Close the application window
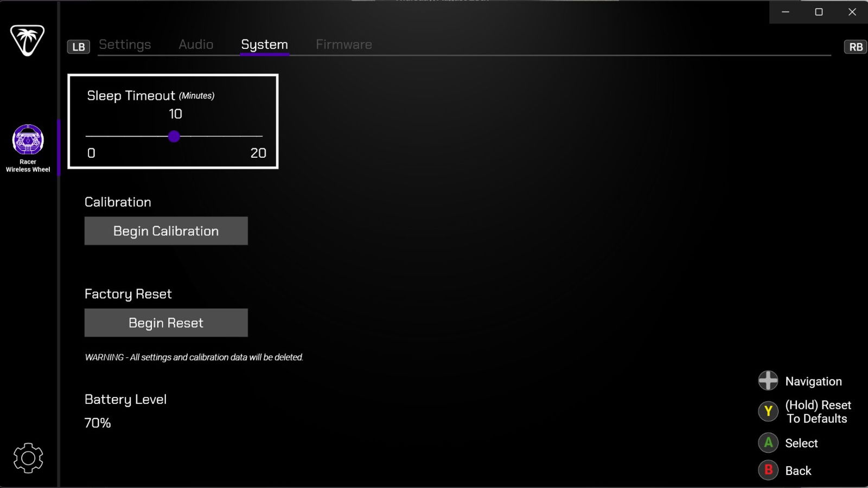This screenshot has height=488, width=868. (x=852, y=12)
